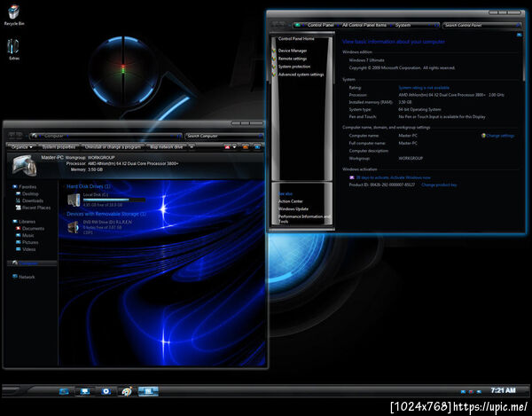
Task: Expand the toolbar overflow chevron after Map network drive
Action: point(192,147)
